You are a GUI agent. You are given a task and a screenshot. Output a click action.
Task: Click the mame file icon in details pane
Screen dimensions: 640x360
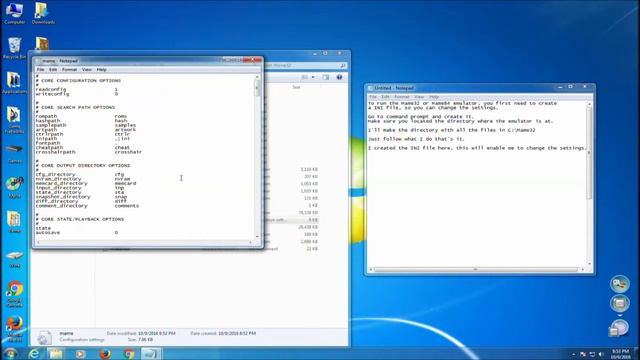point(44,337)
